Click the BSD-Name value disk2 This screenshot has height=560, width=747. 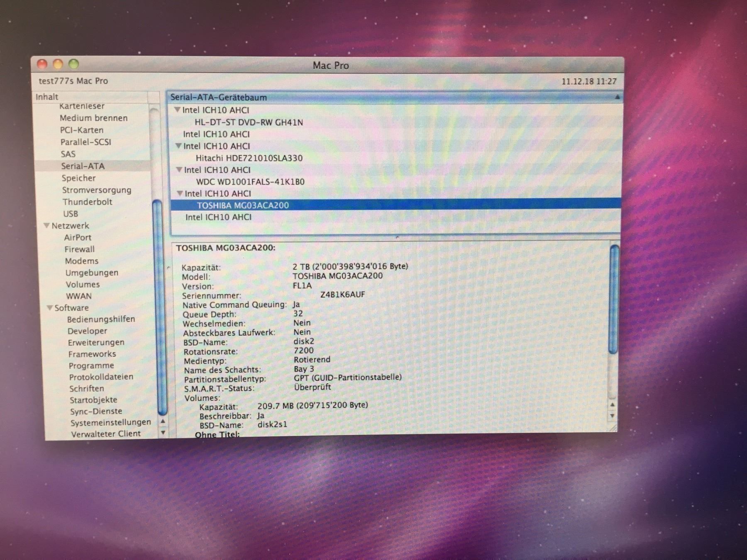tap(304, 341)
